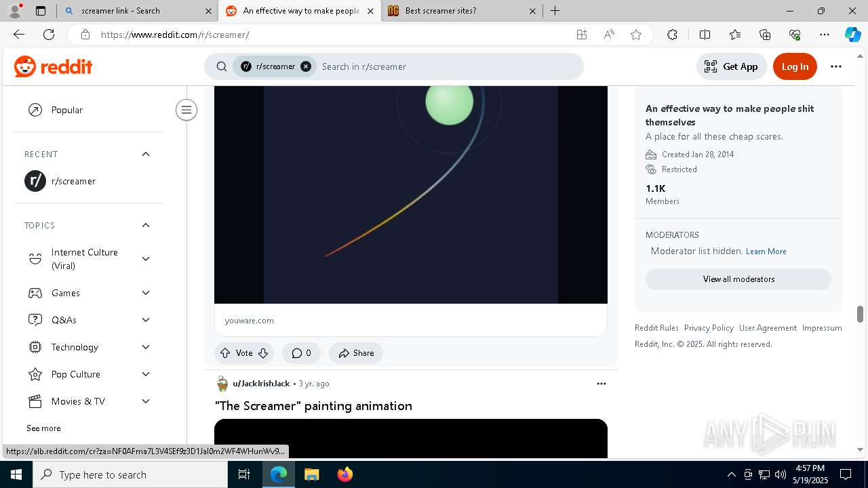Share the youware.com post

point(356,353)
